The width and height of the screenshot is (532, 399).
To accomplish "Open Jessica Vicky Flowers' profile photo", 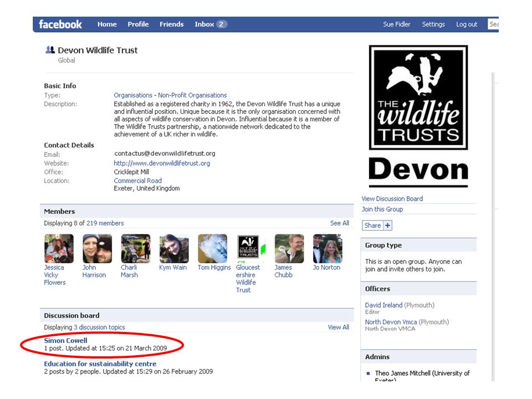I will pyautogui.click(x=59, y=249).
